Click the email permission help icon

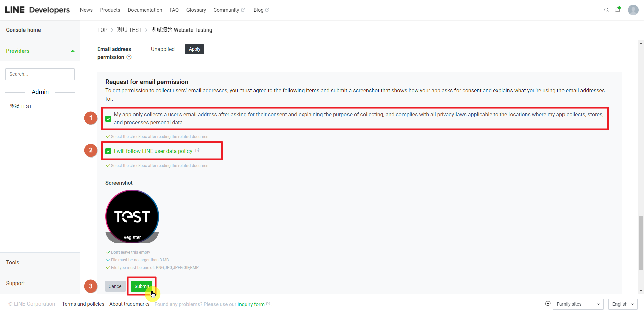point(129,57)
